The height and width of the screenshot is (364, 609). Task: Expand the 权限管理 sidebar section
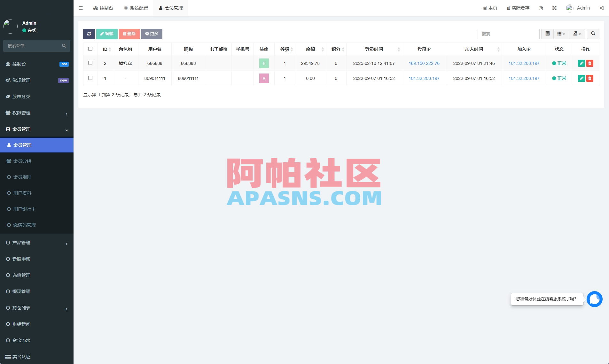(37, 113)
